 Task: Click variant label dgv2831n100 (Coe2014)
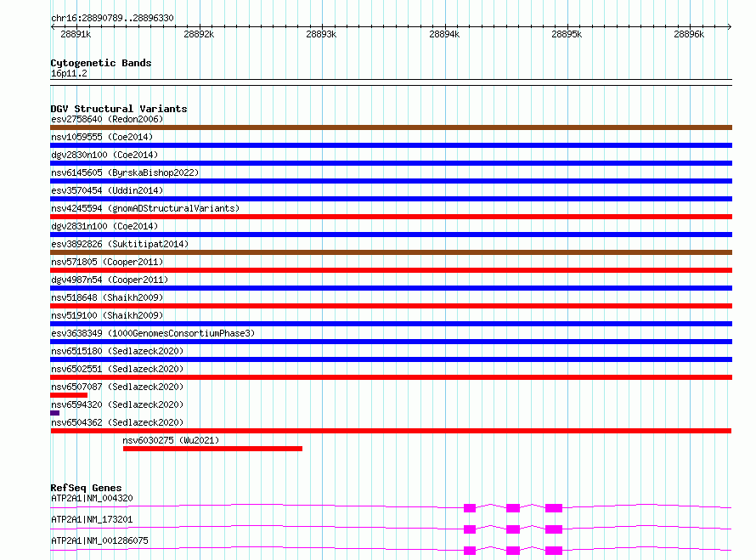[104, 226]
